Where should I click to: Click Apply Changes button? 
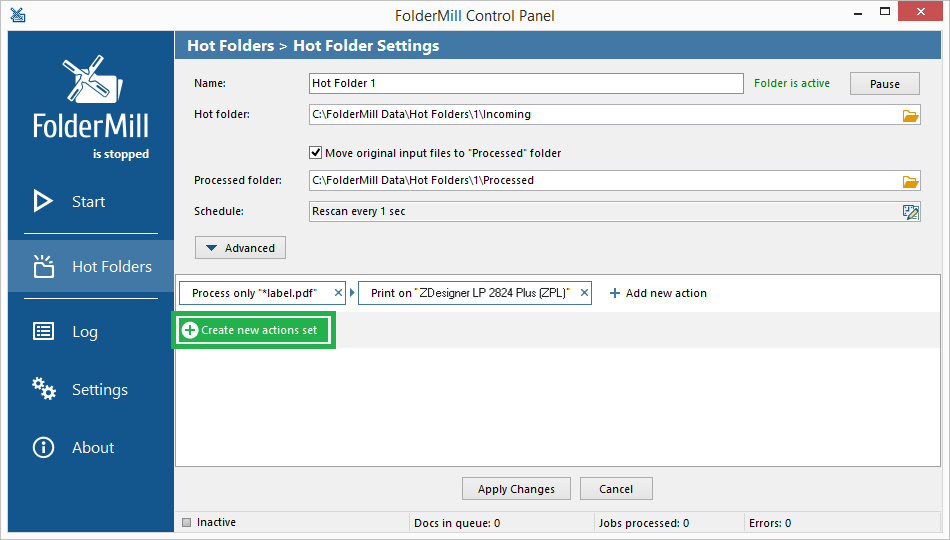coord(516,488)
